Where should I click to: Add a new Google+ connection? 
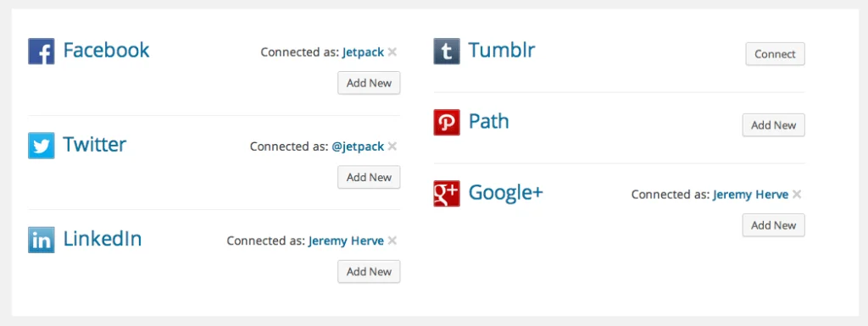[x=773, y=225]
